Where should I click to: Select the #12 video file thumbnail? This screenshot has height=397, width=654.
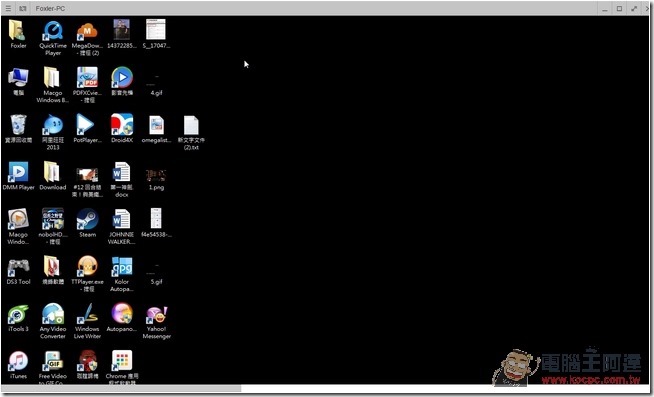coord(88,175)
